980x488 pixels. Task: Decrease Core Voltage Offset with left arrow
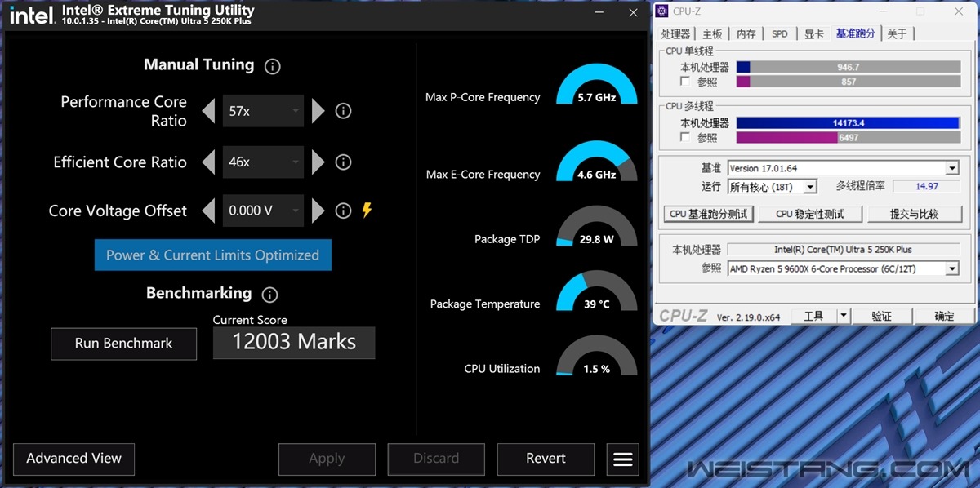pos(209,211)
